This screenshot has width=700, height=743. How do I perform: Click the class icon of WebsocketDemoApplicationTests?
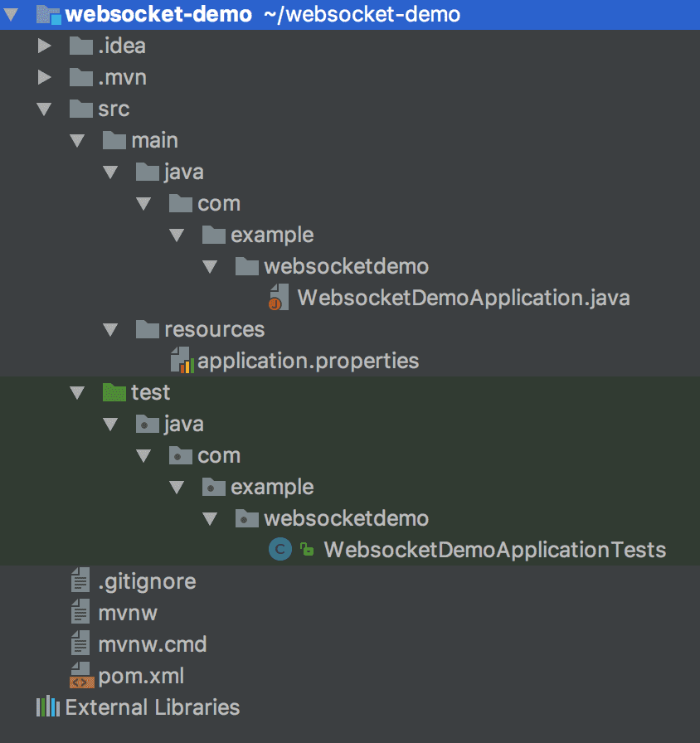coord(280,549)
